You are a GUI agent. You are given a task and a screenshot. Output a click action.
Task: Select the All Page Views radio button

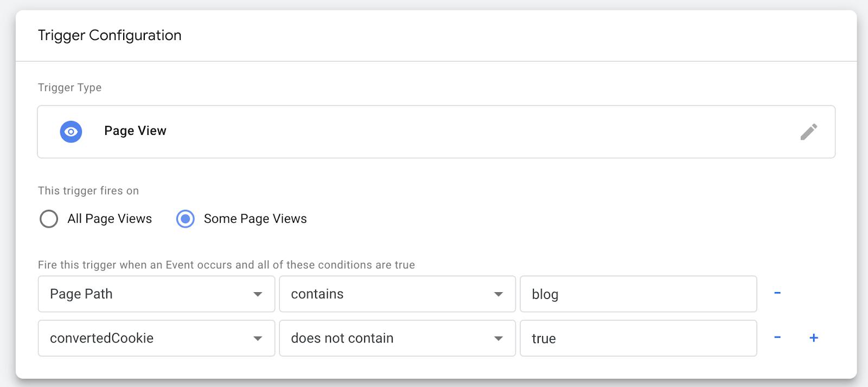click(49, 219)
